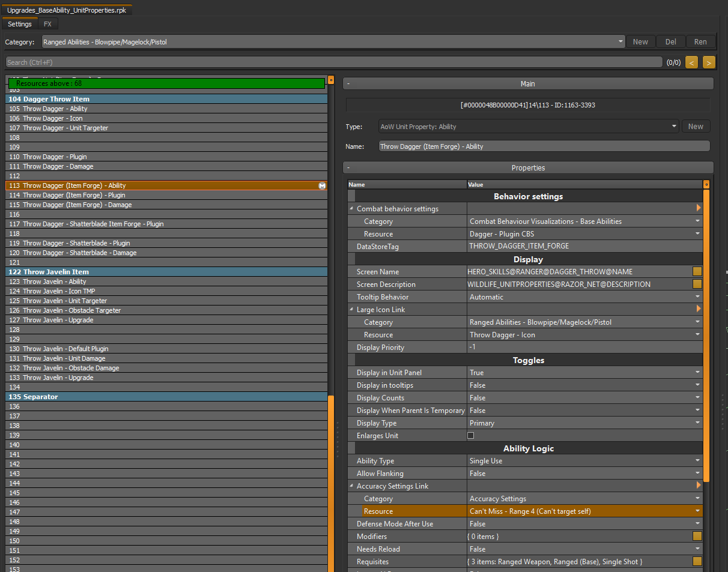728x572 pixels.
Task: Open Screen Description text editor square
Action: (697, 284)
